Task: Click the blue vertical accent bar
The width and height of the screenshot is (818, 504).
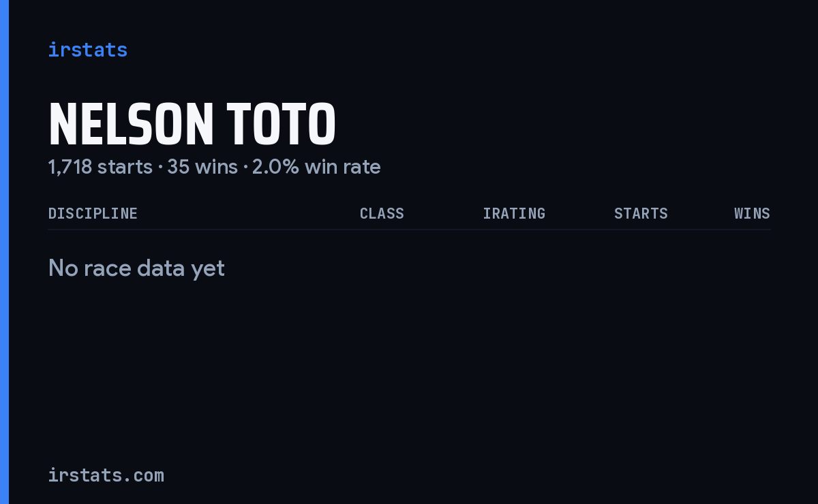Action: point(4,252)
